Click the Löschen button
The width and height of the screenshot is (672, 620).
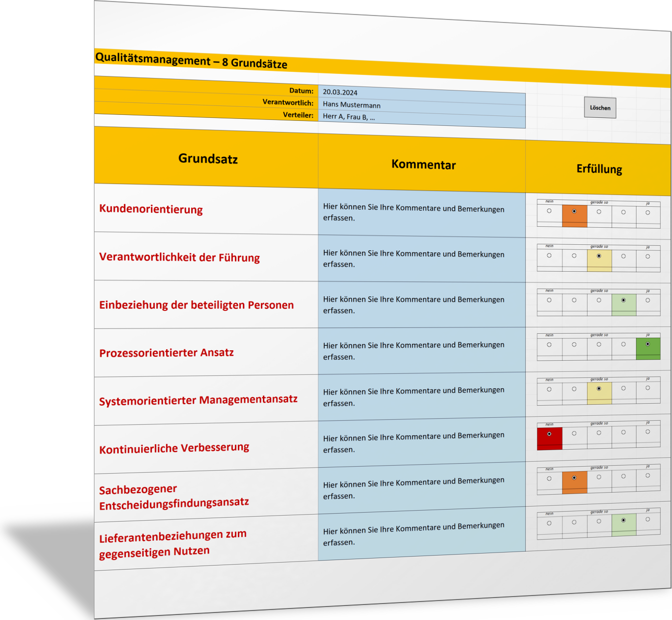(x=600, y=108)
